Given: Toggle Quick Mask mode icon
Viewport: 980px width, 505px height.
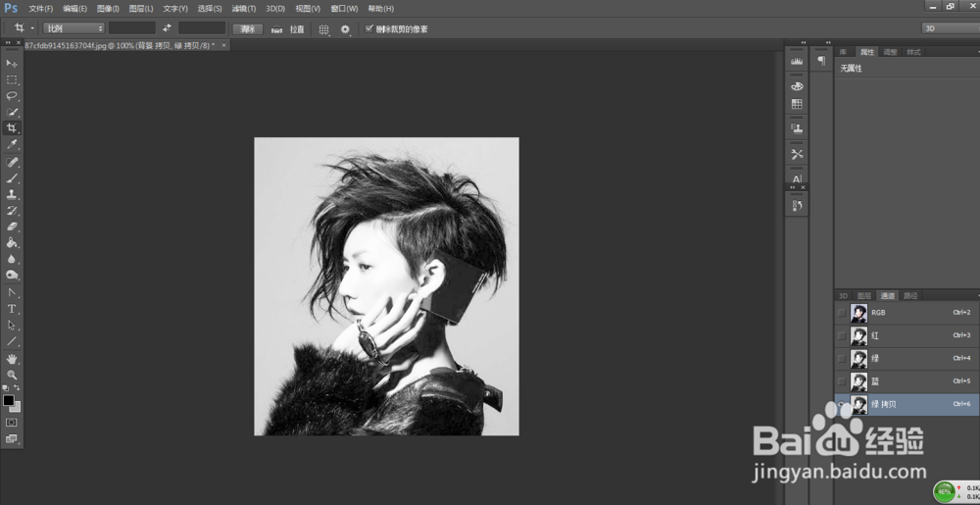Looking at the screenshot, I should [11, 423].
